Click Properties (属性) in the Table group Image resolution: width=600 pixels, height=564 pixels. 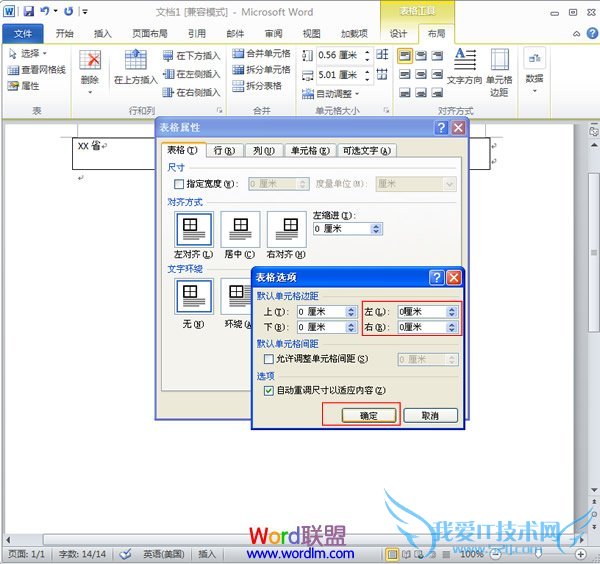pos(24,86)
